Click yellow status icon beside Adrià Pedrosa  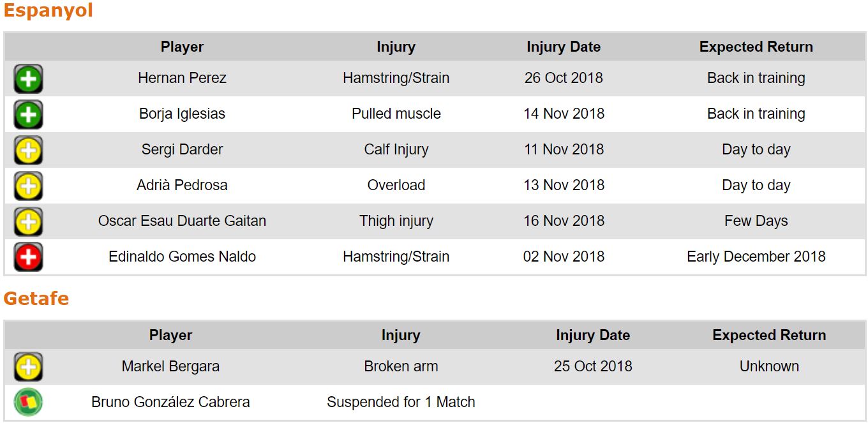pos(28,186)
